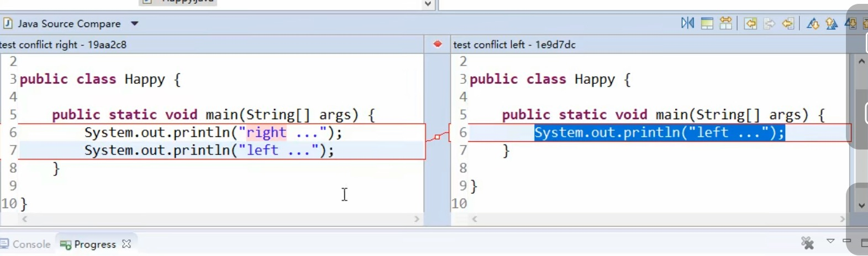Click right arrow of right pane horizontal scrollbar
868x256 pixels.
tap(843, 219)
